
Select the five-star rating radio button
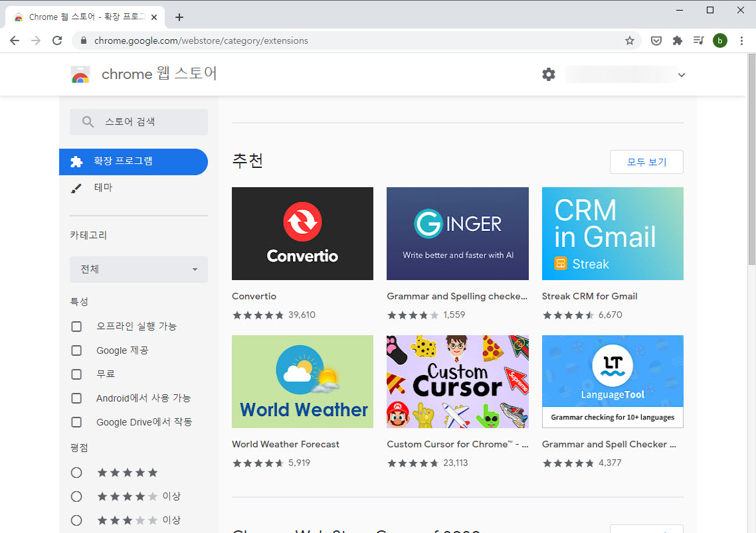coord(76,473)
